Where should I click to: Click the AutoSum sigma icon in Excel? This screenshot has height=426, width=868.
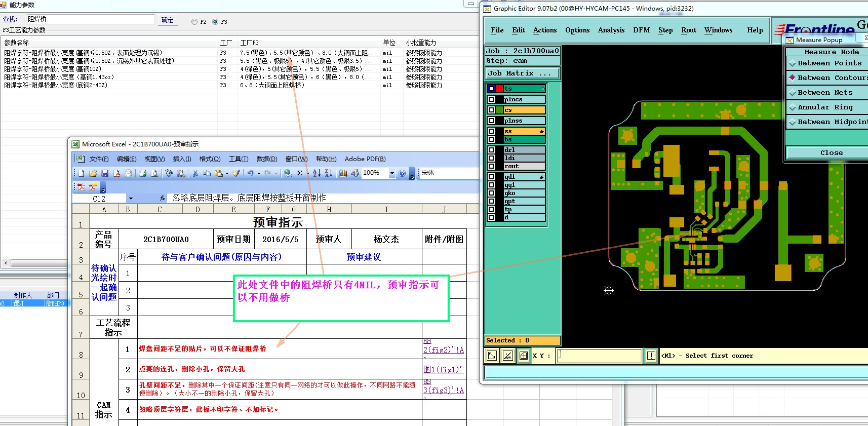click(x=300, y=173)
